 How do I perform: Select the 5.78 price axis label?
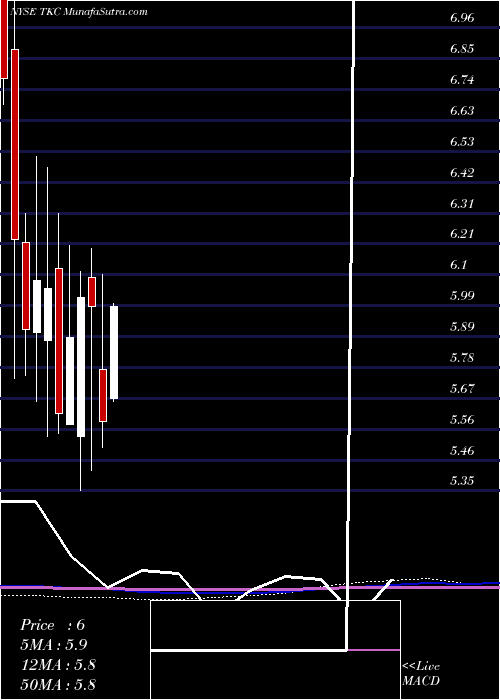tap(462, 358)
